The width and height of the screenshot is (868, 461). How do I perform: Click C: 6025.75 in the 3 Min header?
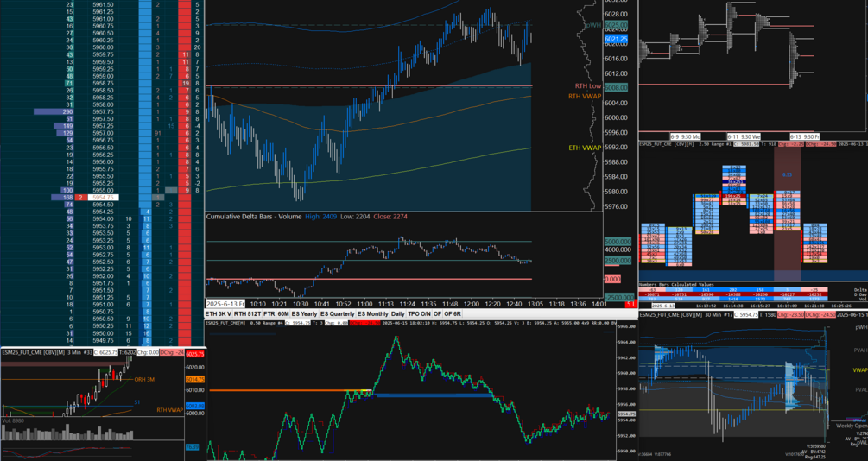click(105, 352)
